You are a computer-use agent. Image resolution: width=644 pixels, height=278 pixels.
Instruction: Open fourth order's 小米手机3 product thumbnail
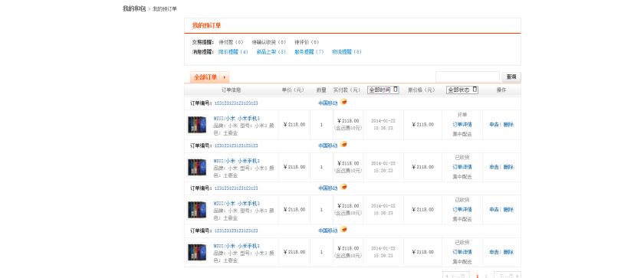point(197,252)
